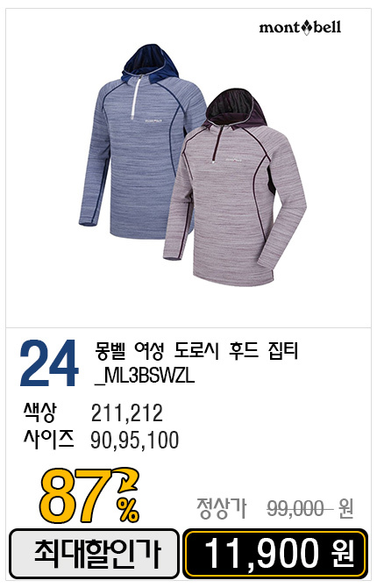Click the 11,900 원 price button
377x588 pixels.
click(x=276, y=554)
